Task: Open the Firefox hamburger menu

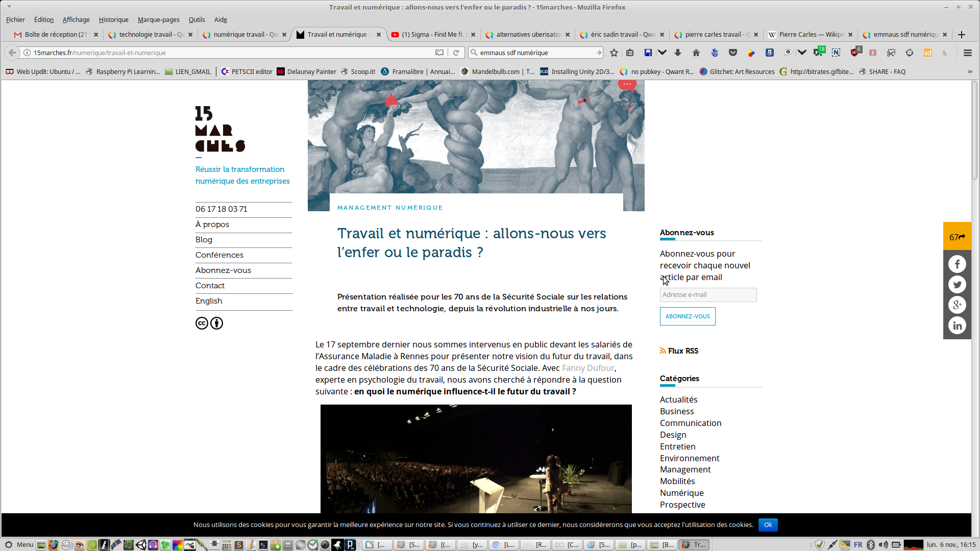Action: coord(967,53)
